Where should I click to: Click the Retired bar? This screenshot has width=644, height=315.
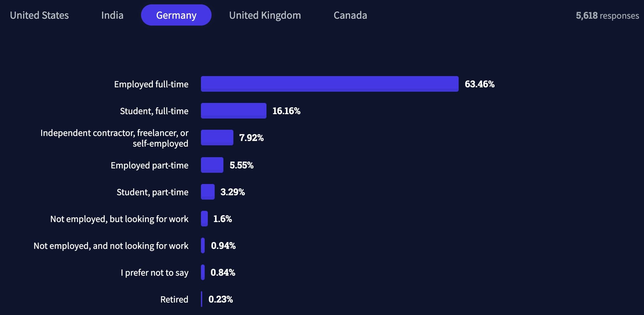[202, 299]
